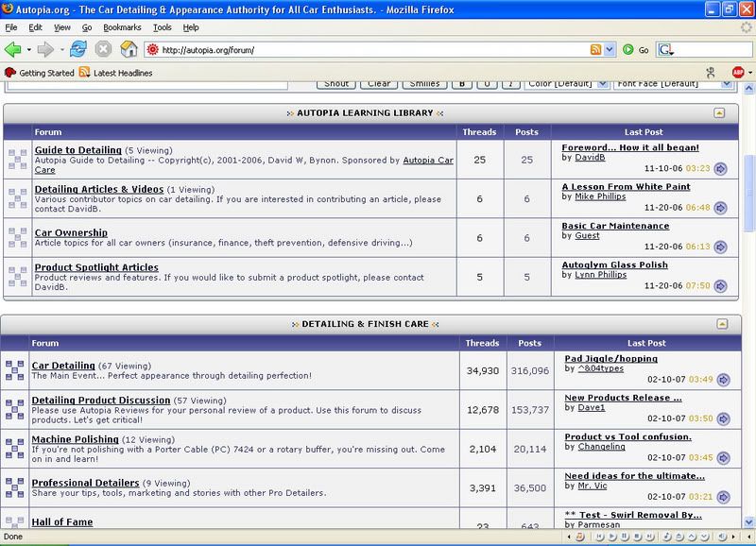Click the extension icon left of the ABP icon
The width and height of the screenshot is (756, 546).
pos(711,73)
